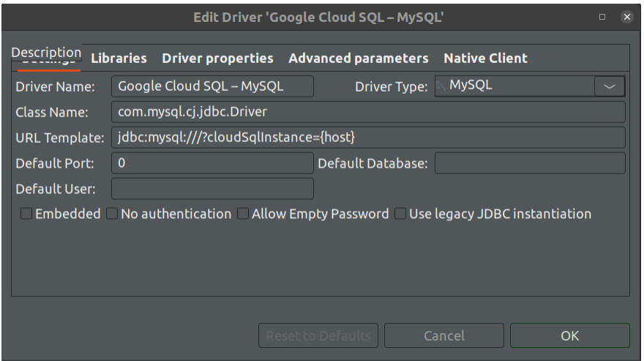Click the 'Default Port:' label

[55, 163]
